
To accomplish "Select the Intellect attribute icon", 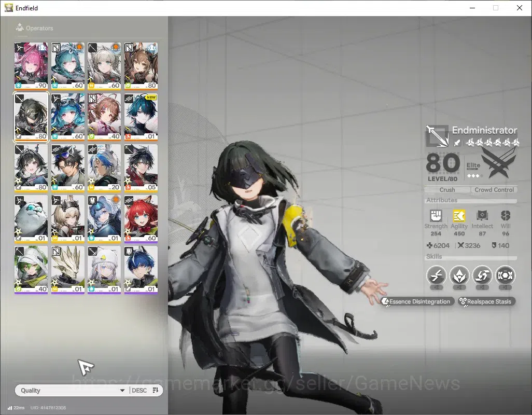I will click(482, 215).
